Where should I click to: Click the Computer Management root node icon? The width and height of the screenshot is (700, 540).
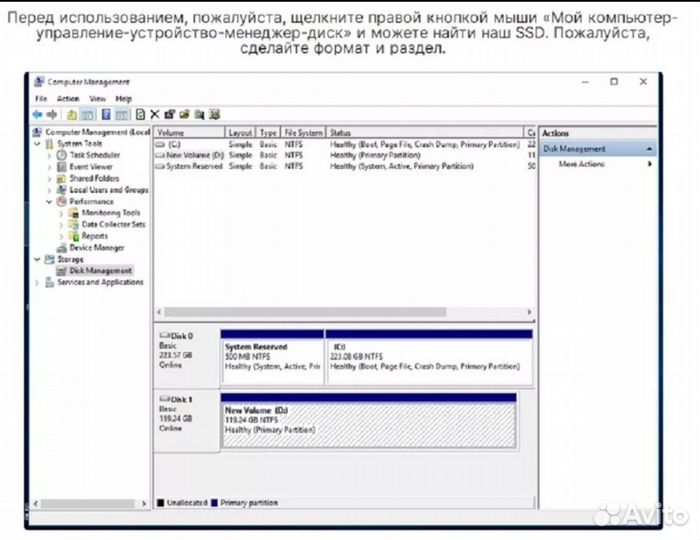tap(38, 132)
